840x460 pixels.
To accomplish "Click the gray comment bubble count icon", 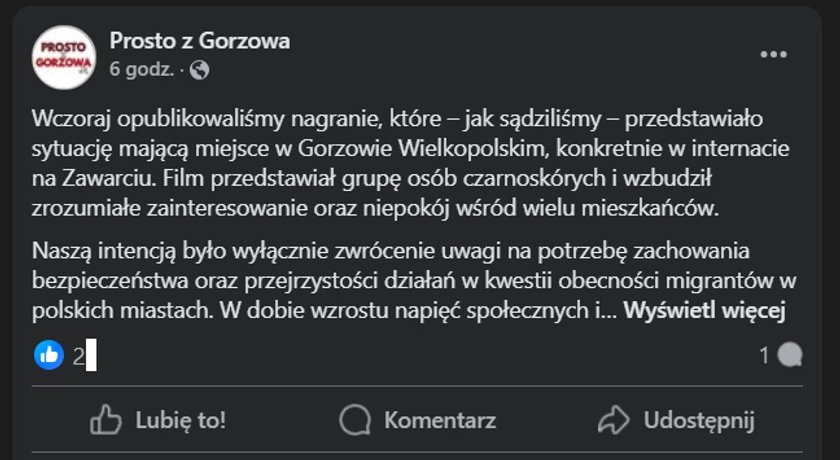I will (x=790, y=356).
